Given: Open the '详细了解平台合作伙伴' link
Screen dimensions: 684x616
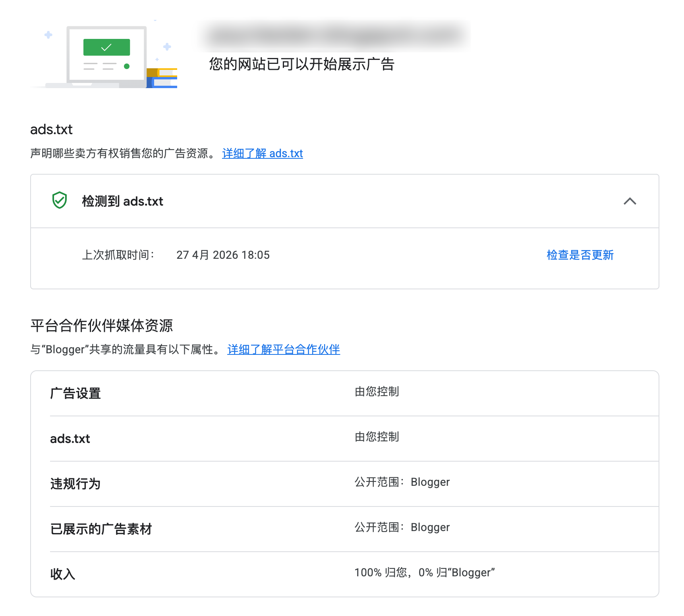Looking at the screenshot, I should click(283, 350).
